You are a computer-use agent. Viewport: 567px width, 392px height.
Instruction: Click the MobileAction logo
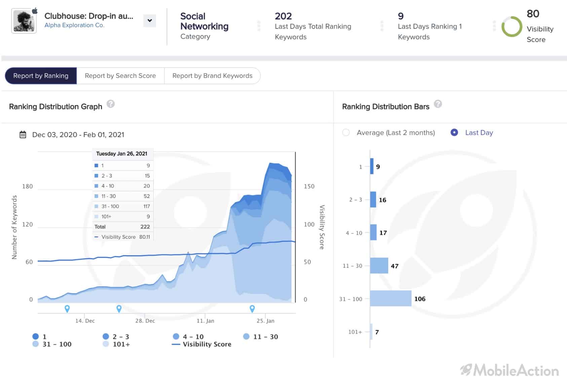coord(509,370)
